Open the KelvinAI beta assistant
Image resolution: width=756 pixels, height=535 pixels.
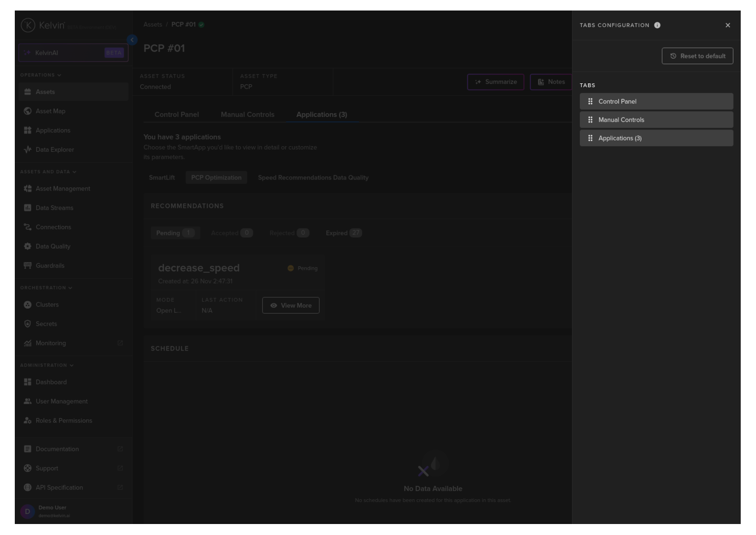click(x=73, y=53)
